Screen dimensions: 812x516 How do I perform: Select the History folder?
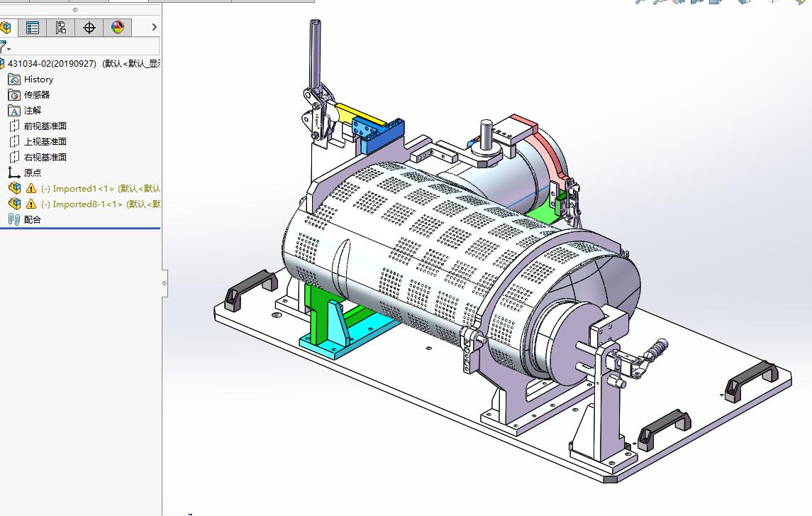[38, 79]
